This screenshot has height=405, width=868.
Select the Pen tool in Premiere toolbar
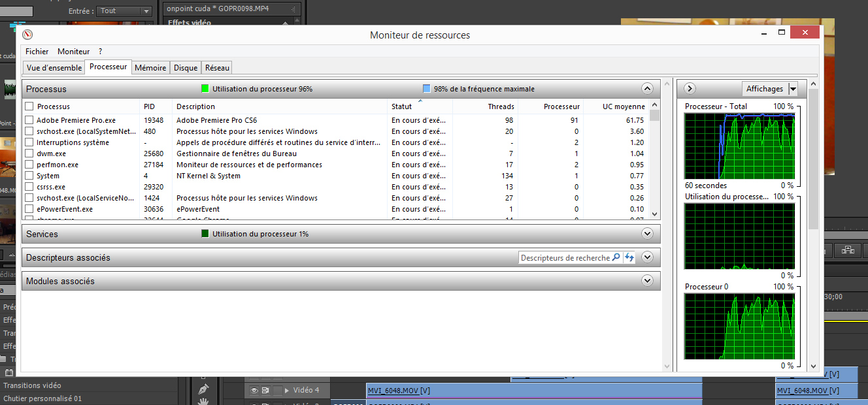(203, 389)
